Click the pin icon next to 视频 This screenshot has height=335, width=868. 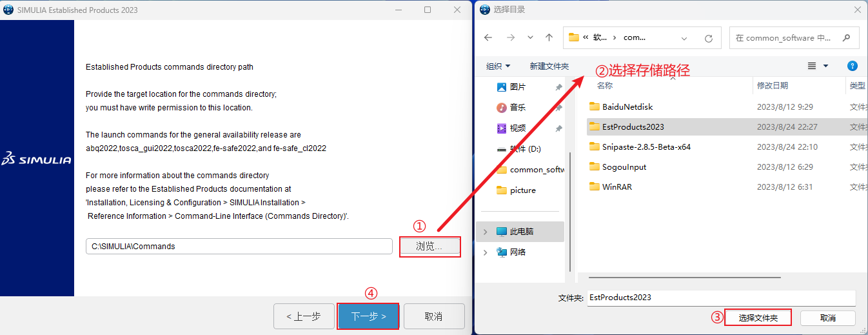tap(558, 128)
